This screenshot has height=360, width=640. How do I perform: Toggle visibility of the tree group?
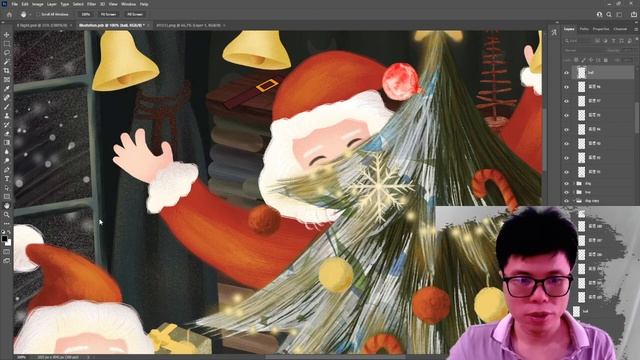[567, 192]
